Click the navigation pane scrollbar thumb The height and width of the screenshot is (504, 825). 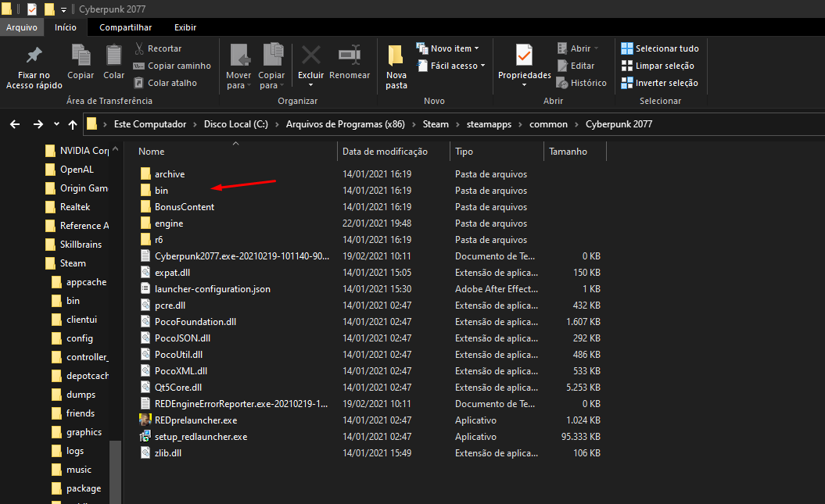pos(115,472)
